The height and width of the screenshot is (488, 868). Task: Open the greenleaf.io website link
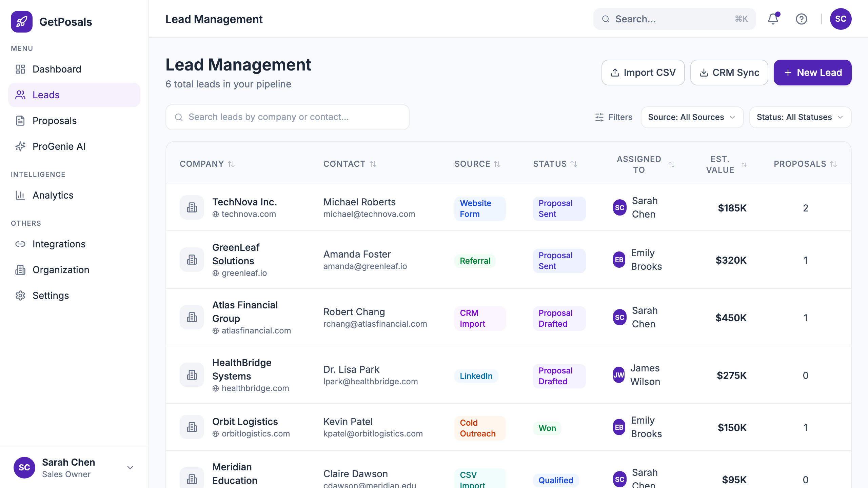[244, 273]
